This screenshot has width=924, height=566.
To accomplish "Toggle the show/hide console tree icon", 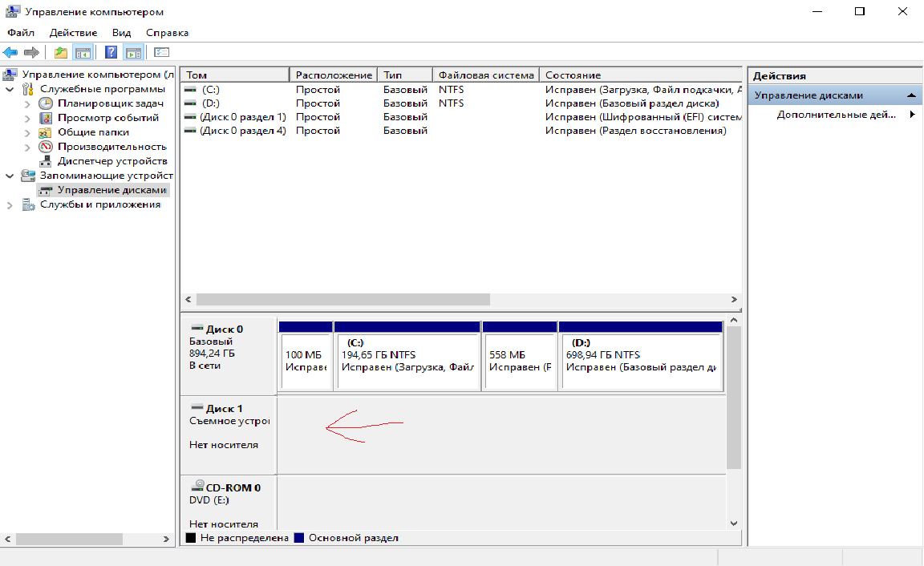I will 82,52.
